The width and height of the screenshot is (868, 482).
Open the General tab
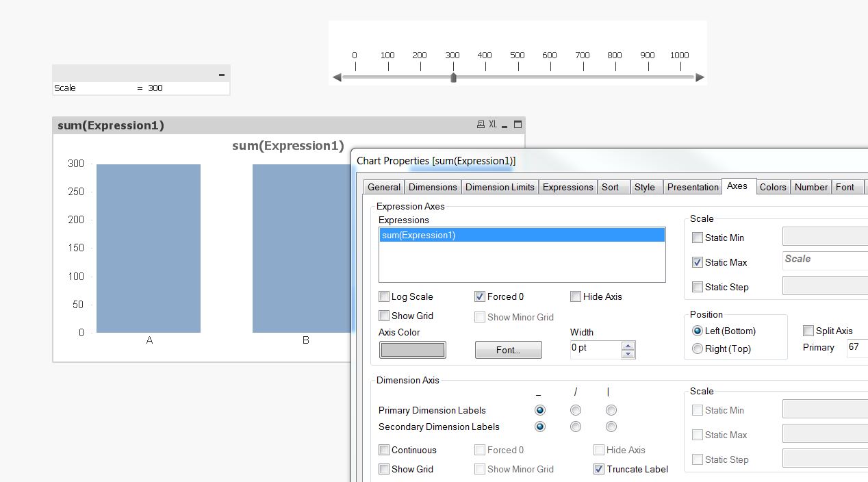(x=384, y=187)
